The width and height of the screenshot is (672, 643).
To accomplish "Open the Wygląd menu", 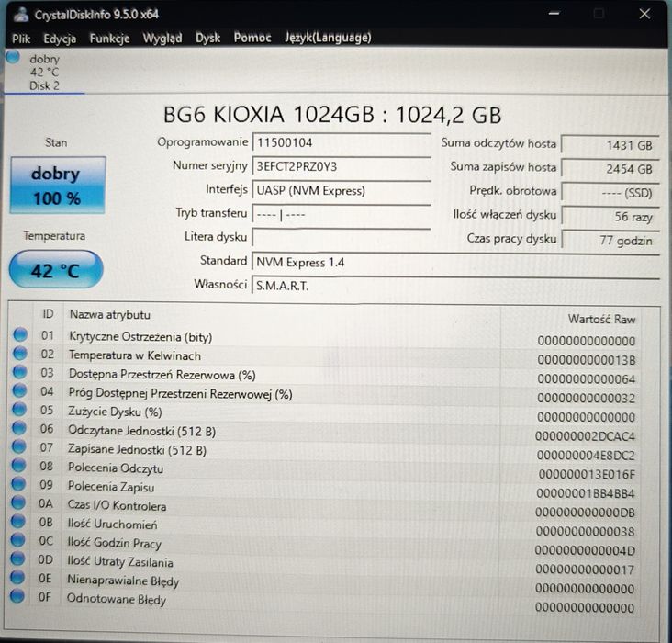I will [162, 39].
